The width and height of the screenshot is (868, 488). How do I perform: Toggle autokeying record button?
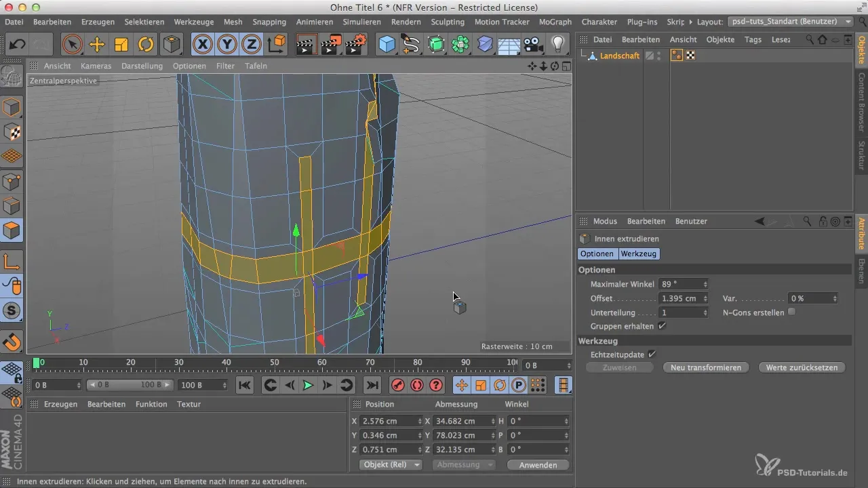click(417, 385)
